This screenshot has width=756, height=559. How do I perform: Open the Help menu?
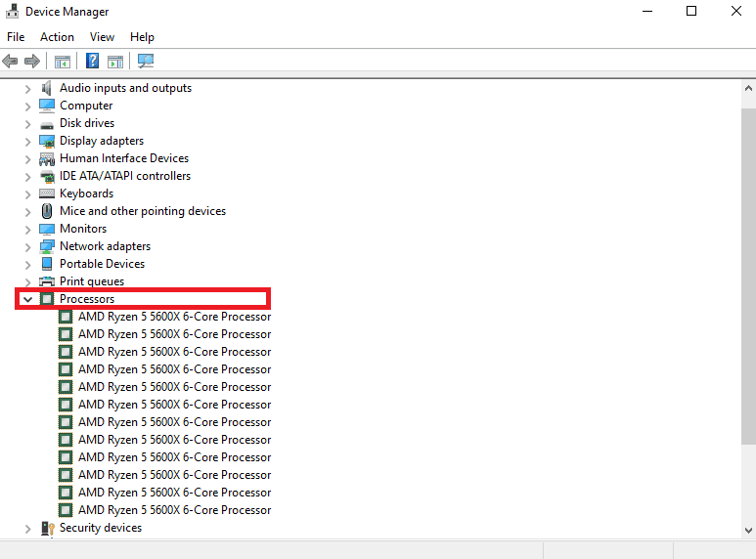[x=142, y=37]
